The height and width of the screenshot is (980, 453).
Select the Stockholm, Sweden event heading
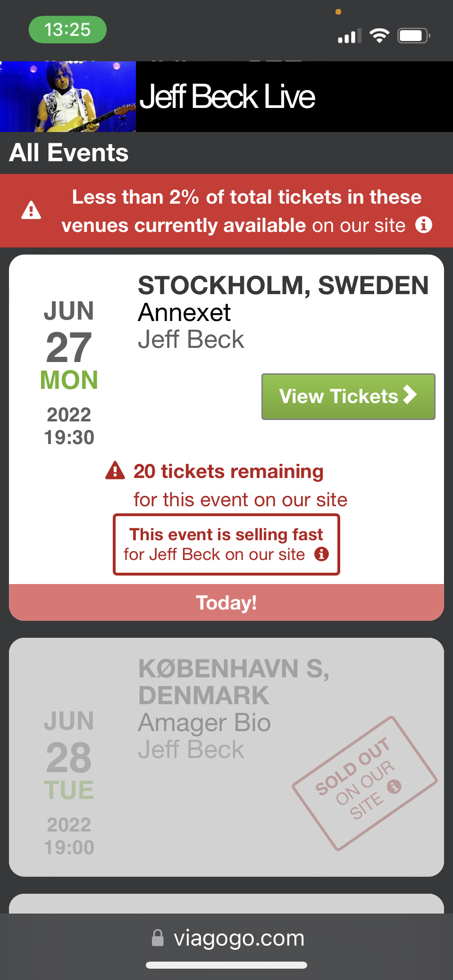283,286
